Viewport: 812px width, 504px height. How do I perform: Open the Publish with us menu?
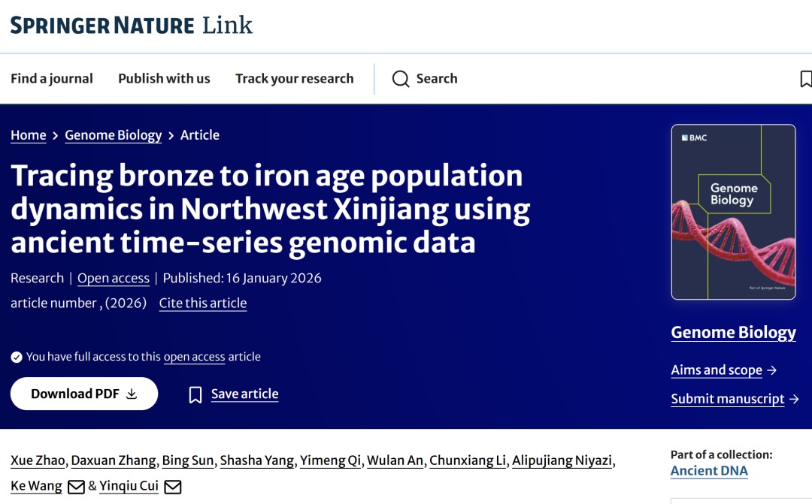pos(164,79)
